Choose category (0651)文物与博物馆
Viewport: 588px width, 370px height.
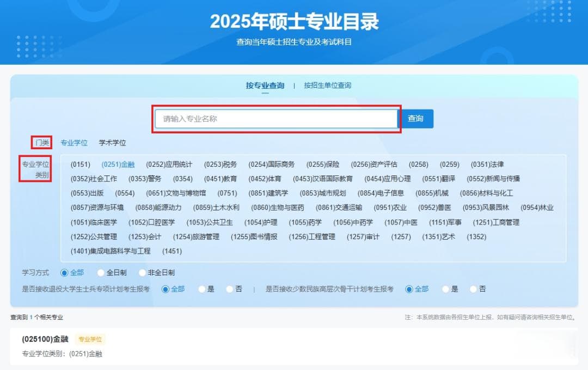tap(175, 193)
